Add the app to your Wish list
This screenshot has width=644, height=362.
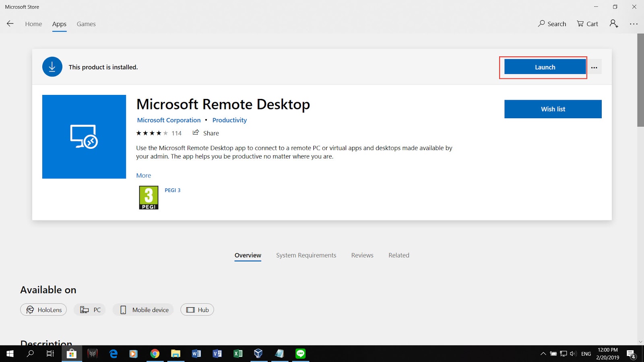[553, 109]
